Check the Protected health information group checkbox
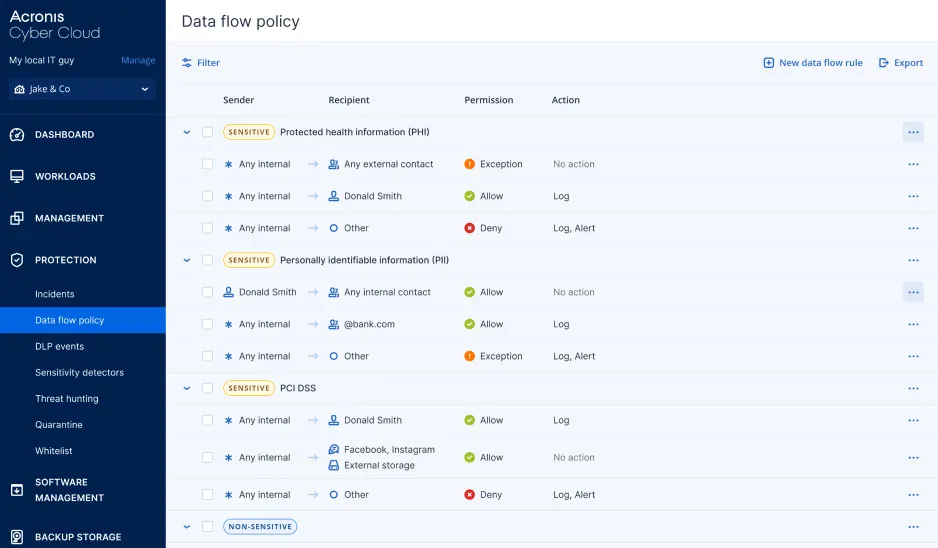This screenshot has height=548, width=938. click(208, 132)
